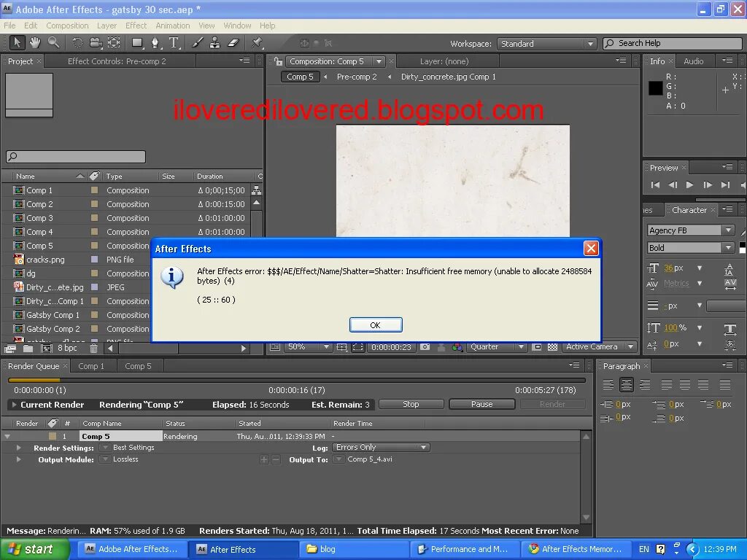Select the Pen tool

tap(155, 43)
